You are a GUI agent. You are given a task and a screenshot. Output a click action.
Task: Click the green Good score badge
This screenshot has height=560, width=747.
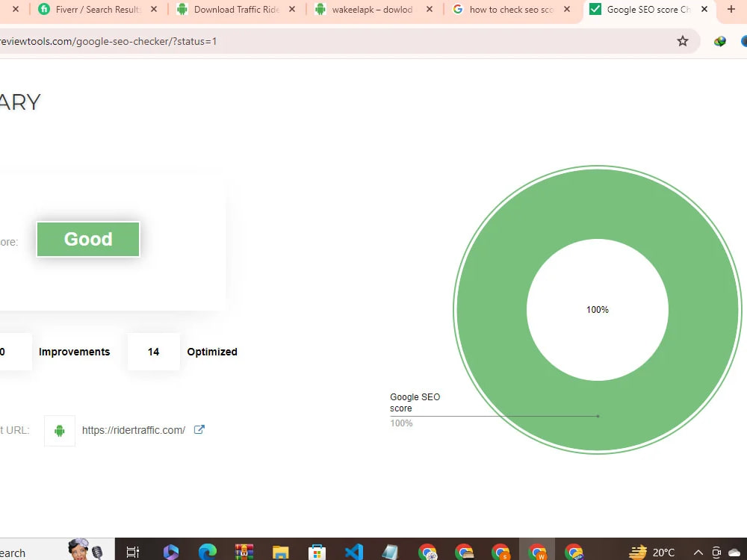[x=88, y=239]
